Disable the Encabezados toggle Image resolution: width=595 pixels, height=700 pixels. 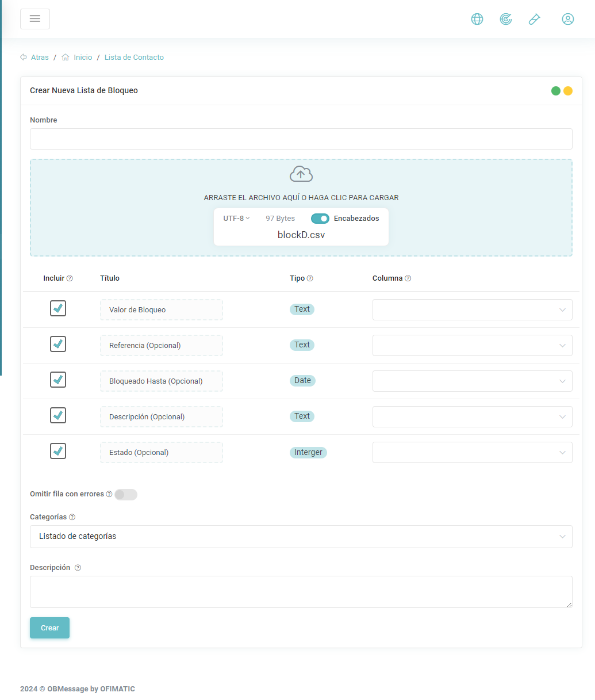(x=320, y=219)
